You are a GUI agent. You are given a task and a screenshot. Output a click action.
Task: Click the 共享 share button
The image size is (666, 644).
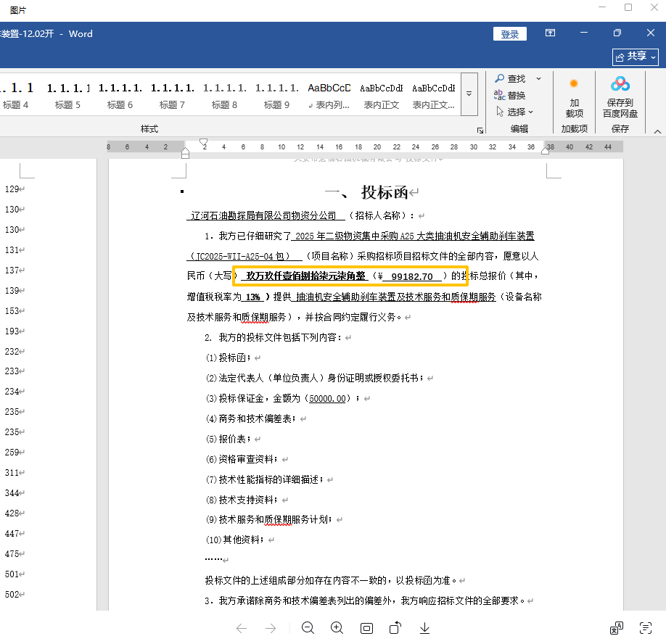tap(635, 56)
